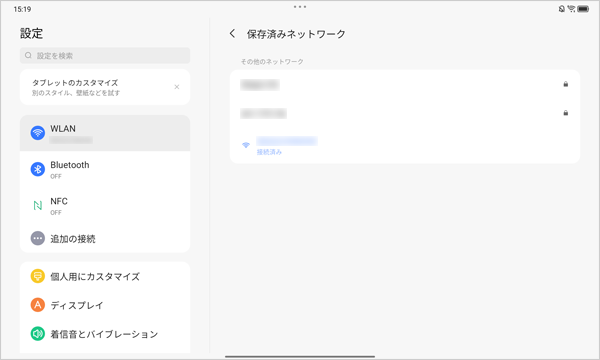Open the タブレットのカスタマイズ suggestion card

tap(105, 87)
